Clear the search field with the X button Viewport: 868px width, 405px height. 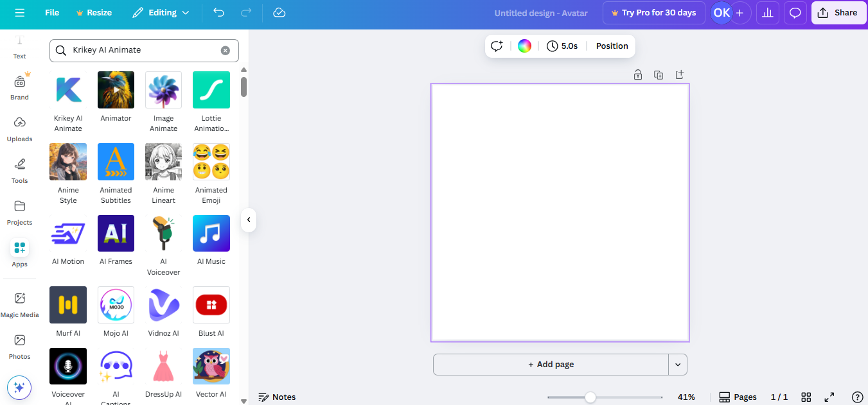coord(225,50)
